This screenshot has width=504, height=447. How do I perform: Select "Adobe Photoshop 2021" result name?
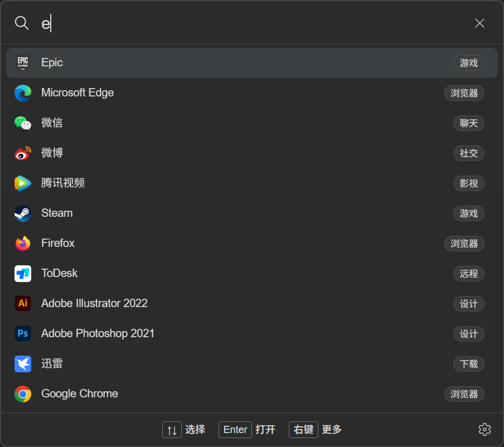point(98,333)
